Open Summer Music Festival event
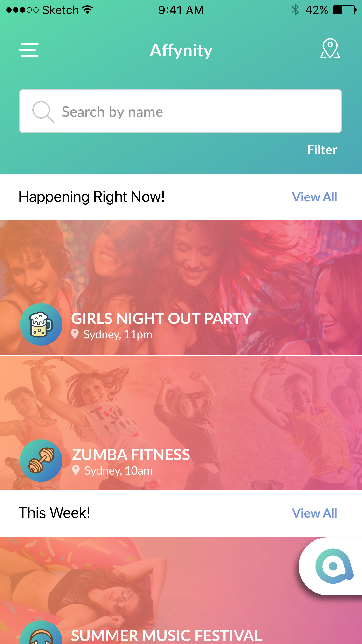The height and width of the screenshot is (644, 362). pos(181,590)
